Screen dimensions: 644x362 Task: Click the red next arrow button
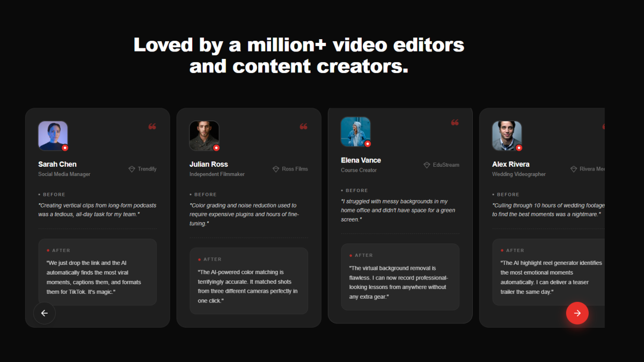click(577, 313)
